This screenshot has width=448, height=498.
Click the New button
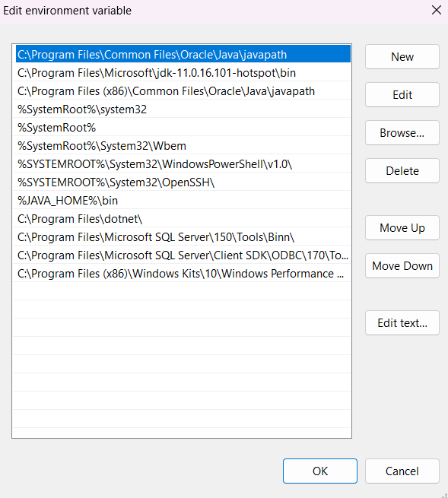point(402,57)
